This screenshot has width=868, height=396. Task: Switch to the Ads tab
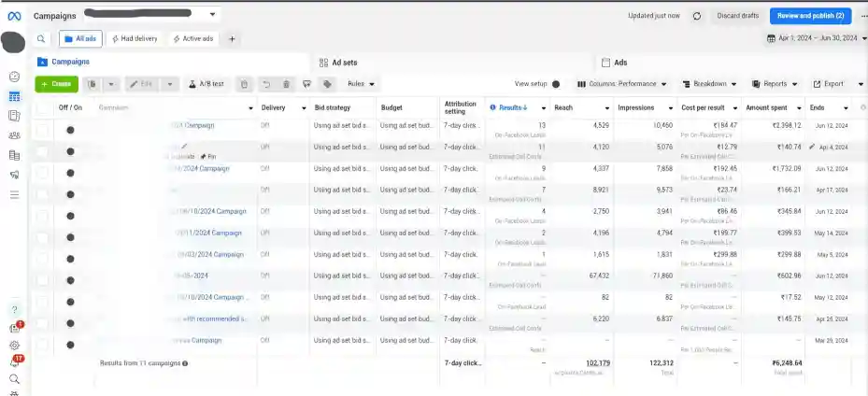pyautogui.click(x=619, y=63)
